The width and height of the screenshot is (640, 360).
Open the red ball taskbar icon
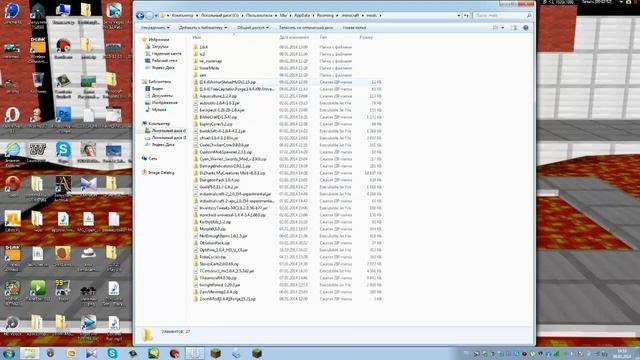click(174, 353)
